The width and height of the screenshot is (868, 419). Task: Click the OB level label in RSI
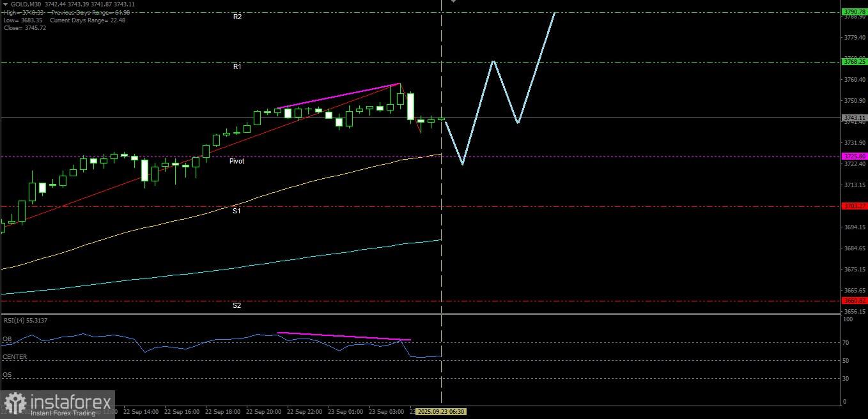(x=7, y=339)
